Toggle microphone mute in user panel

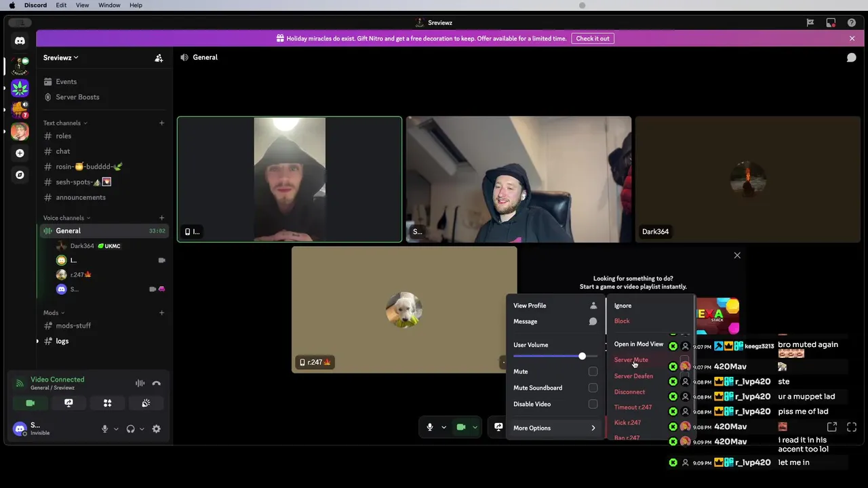[x=104, y=429]
